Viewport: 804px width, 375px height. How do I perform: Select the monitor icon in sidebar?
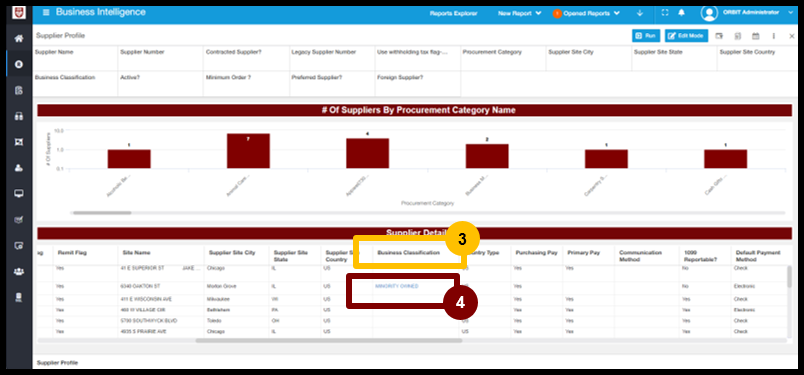pyautogui.click(x=19, y=193)
